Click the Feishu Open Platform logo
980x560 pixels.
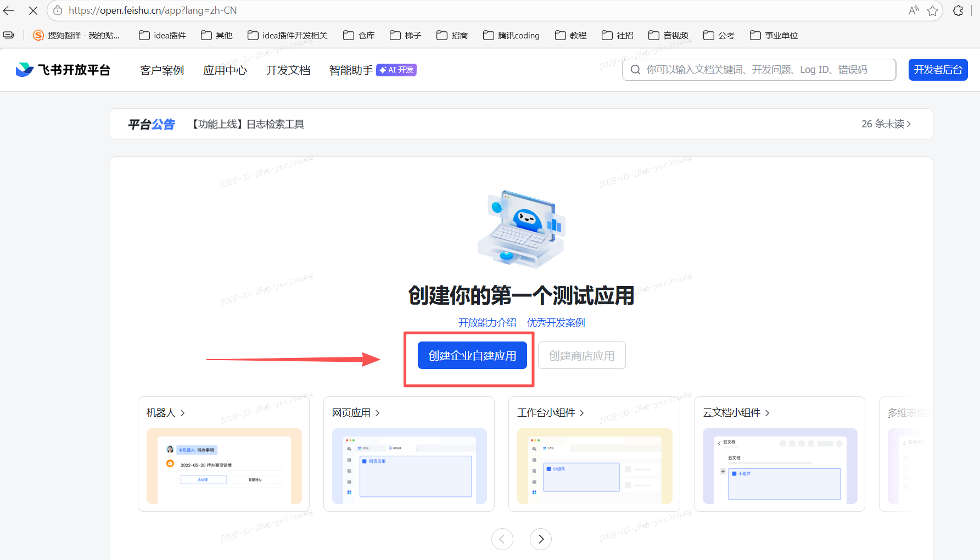click(62, 69)
